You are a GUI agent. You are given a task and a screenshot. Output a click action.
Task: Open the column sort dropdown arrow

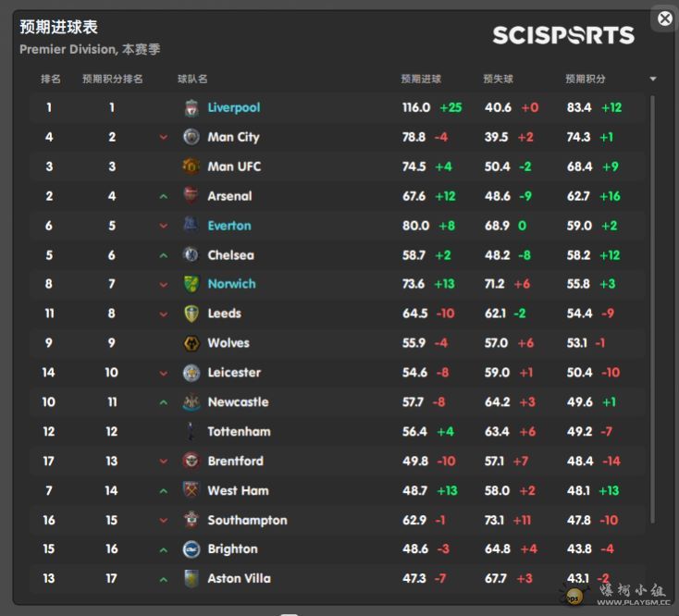point(653,79)
